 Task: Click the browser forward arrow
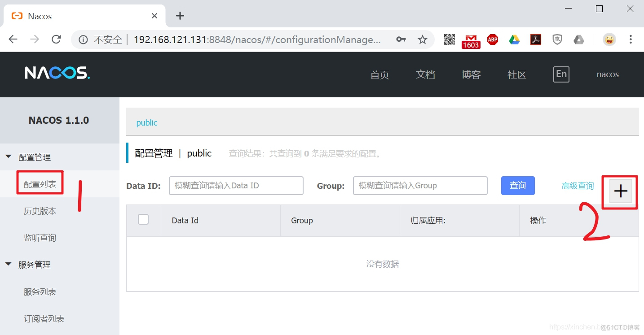pyautogui.click(x=35, y=39)
